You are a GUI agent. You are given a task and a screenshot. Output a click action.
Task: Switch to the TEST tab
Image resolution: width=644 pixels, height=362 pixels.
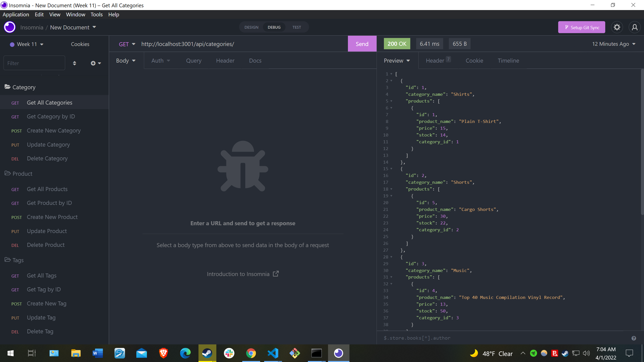[296, 27]
